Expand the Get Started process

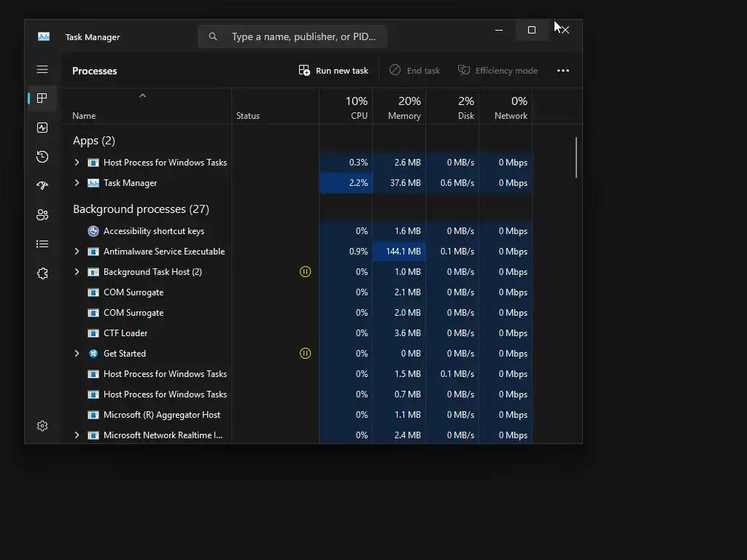pos(77,354)
